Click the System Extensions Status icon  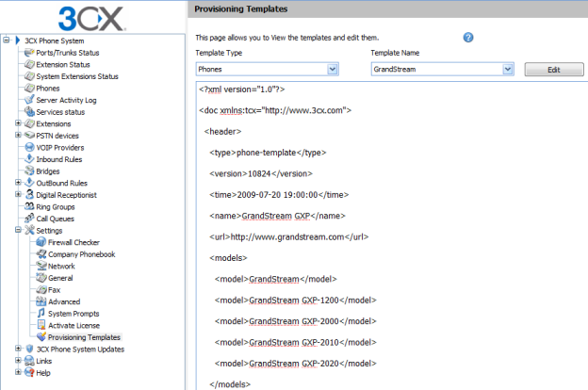click(29, 76)
